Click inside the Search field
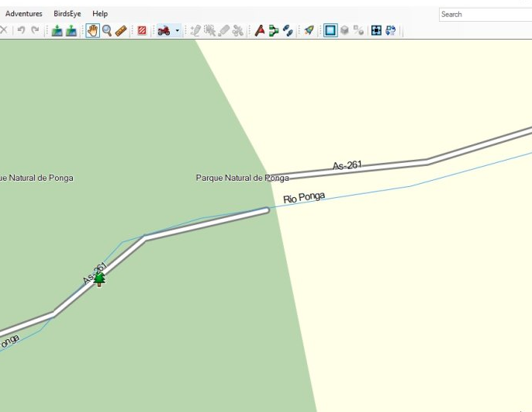 [x=485, y=14]
